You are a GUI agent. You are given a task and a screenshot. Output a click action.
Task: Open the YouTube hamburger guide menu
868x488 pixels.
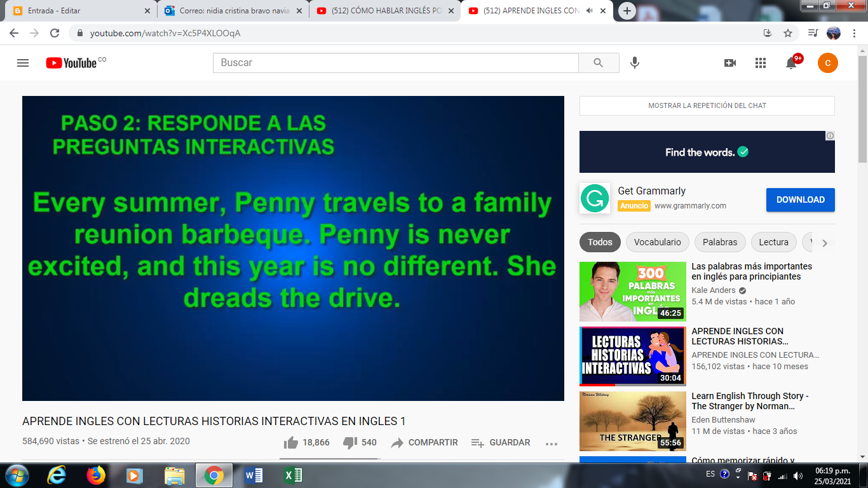(23, 63)
